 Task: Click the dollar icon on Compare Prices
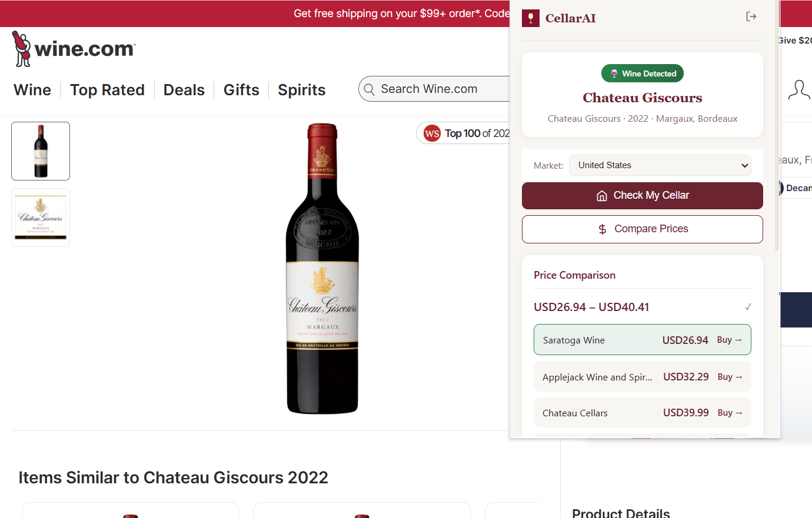pyautogui.click(x=602, y=229)
